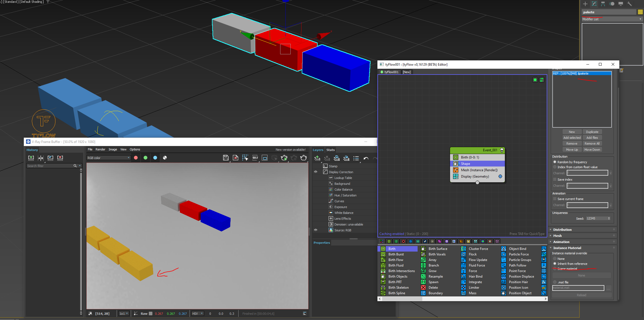Click the Spawn operator icon
Screen dimensions: 644x320
tap(423, 282)
